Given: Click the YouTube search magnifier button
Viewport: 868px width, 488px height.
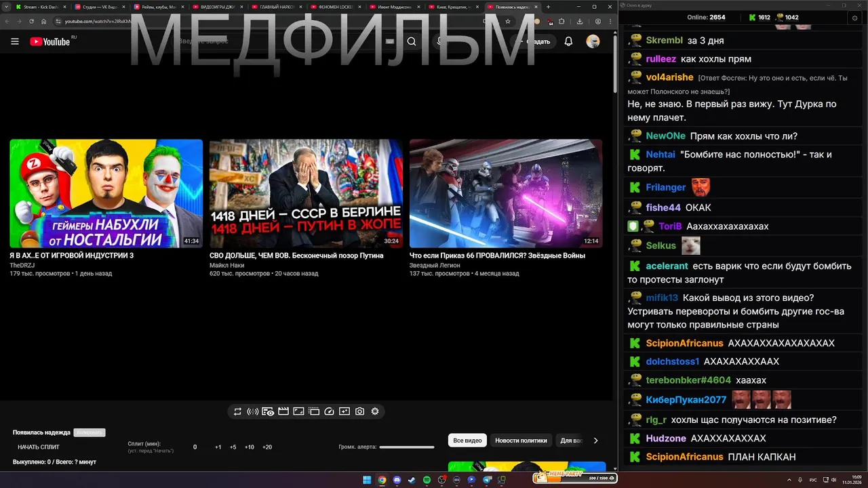Looking at the screenshot, I should coord(412,41).
